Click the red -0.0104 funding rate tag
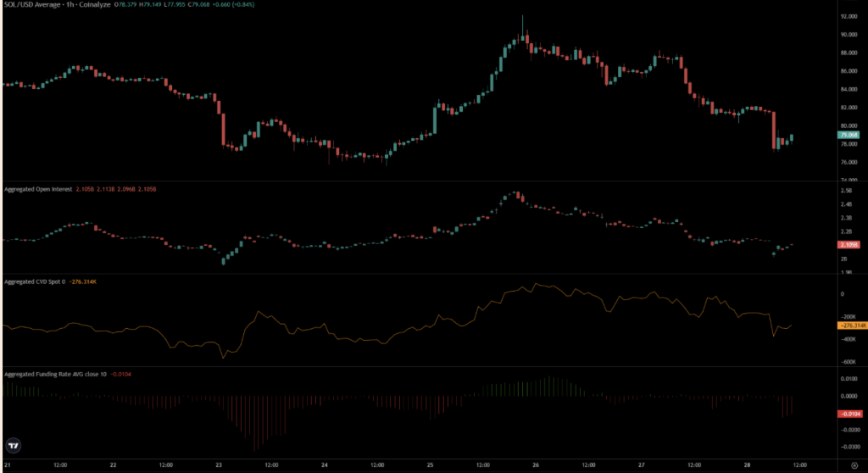 pyautogui.click(x=848, y=413)
